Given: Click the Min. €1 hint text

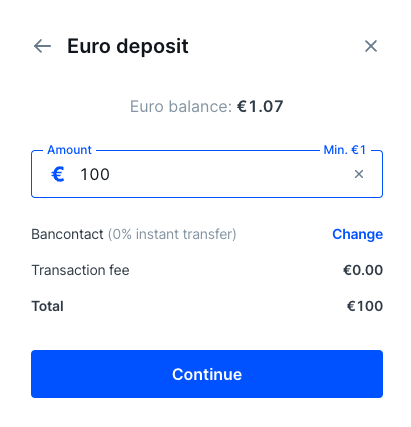Looking at the screenshot, I should click(345, 150).
